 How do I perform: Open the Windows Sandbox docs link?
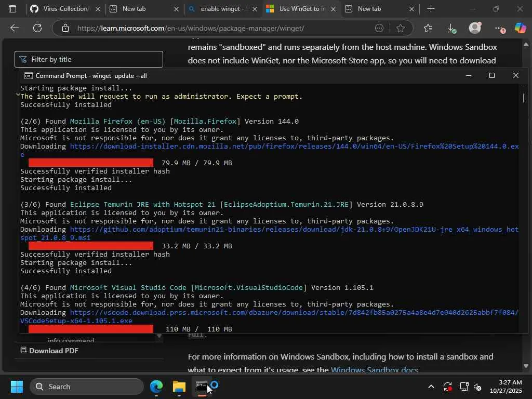coord(374,370)
